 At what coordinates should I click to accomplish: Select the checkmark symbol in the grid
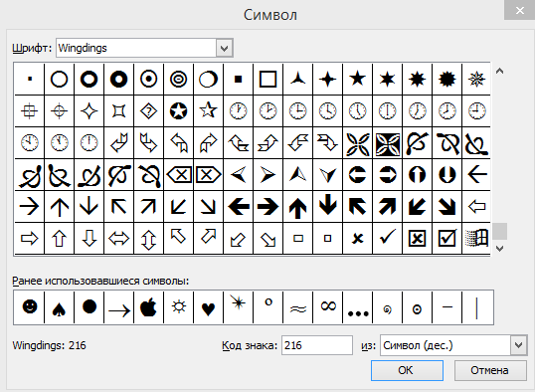coord(387,238)
